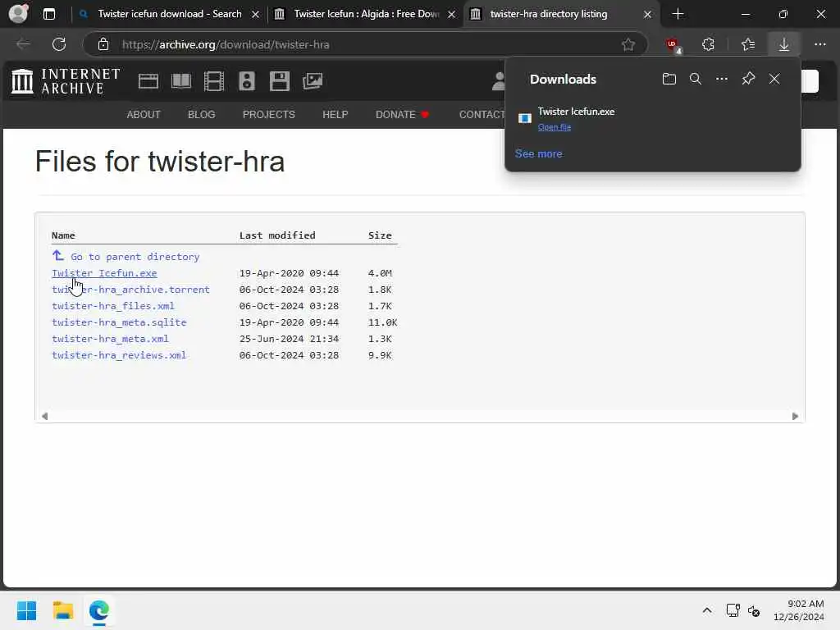The width and height of the screenshot is (840, 630).
Task: Click the Open file link
Action: click(x=554, y=127)
